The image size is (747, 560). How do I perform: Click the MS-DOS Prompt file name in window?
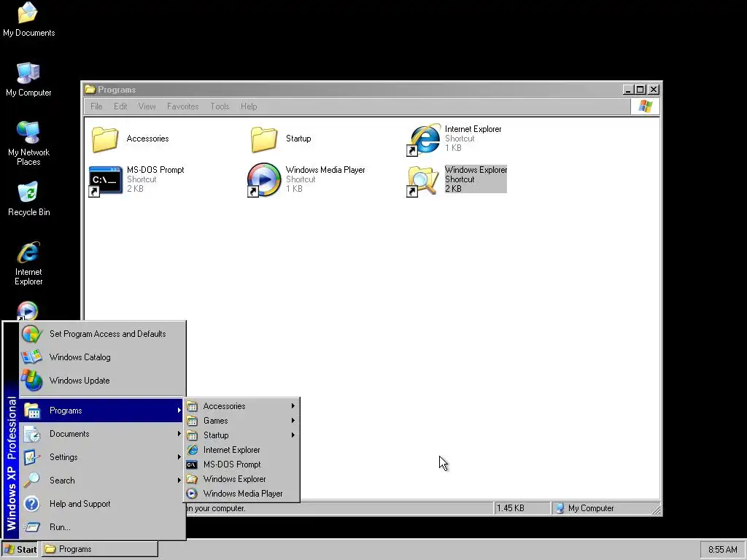155,170
